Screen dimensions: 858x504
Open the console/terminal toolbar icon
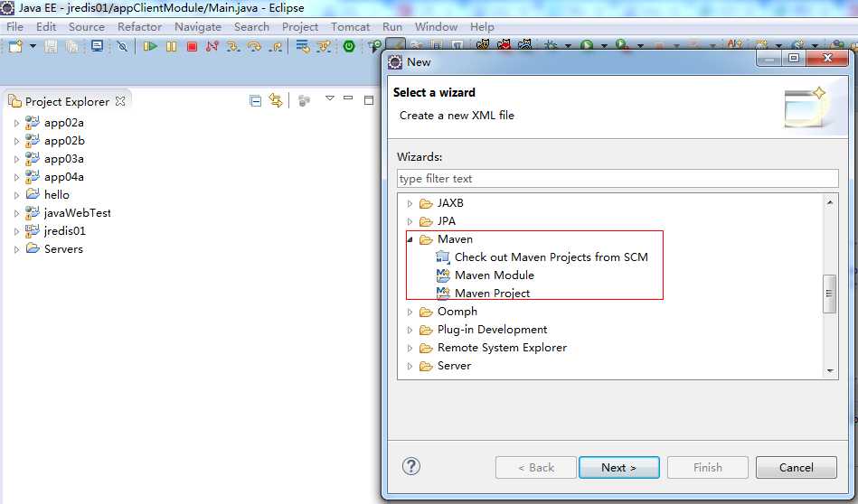(x=97, y=46)
